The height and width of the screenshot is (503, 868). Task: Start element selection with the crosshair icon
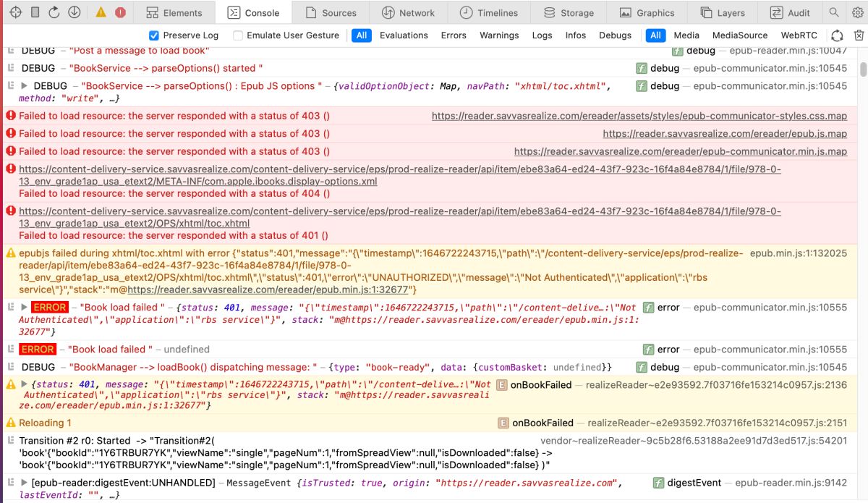(x=16, y=12)
